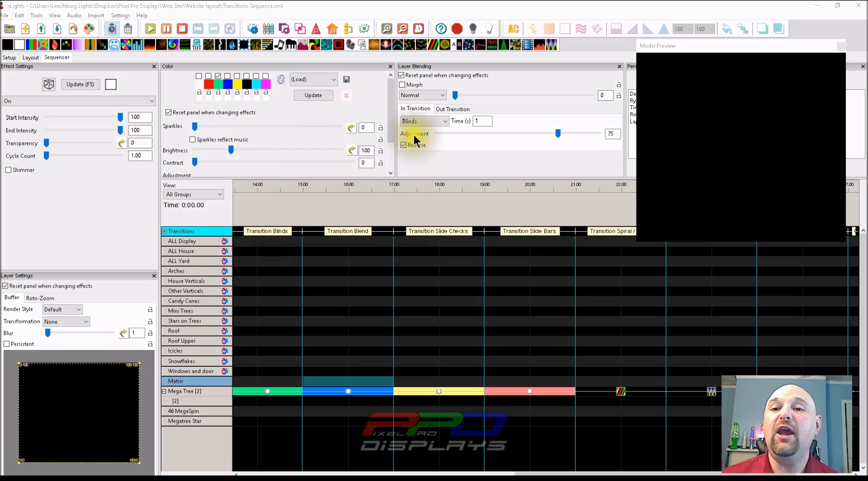
Task: Select the TEXT XMAS effect icon
Action: point(492,45)
